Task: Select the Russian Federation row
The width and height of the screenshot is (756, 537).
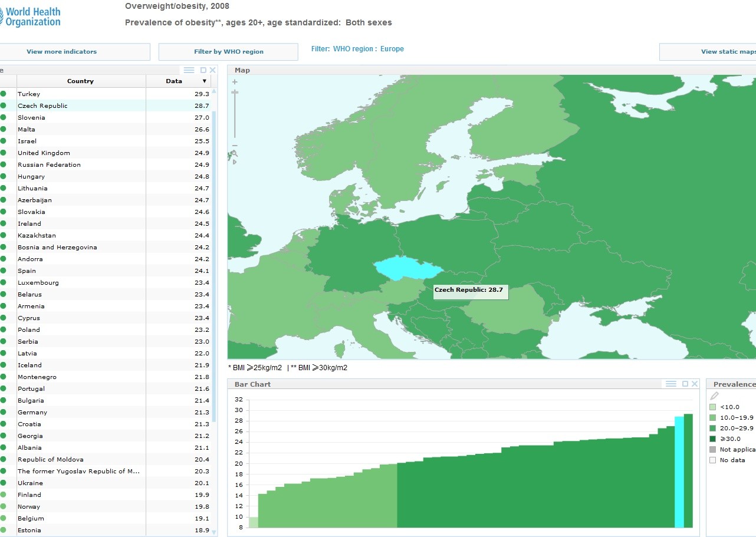Action: pos(106,164)
